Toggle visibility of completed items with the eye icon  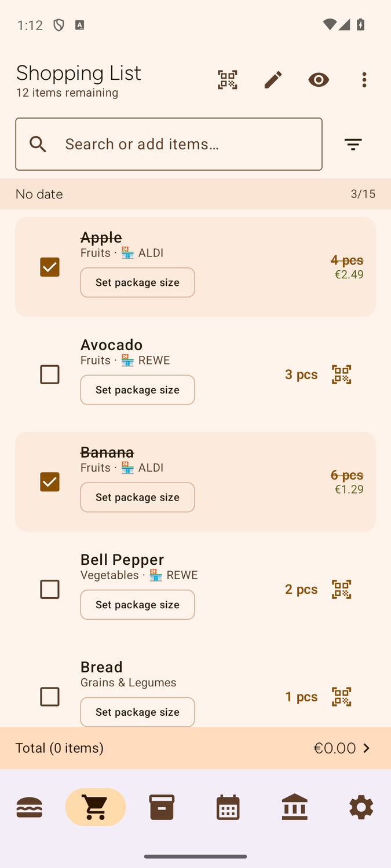pos(319,80)
